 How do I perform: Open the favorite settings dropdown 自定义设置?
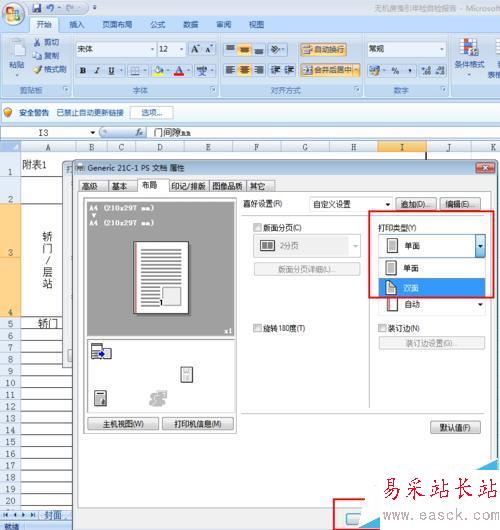pos(350,204)
